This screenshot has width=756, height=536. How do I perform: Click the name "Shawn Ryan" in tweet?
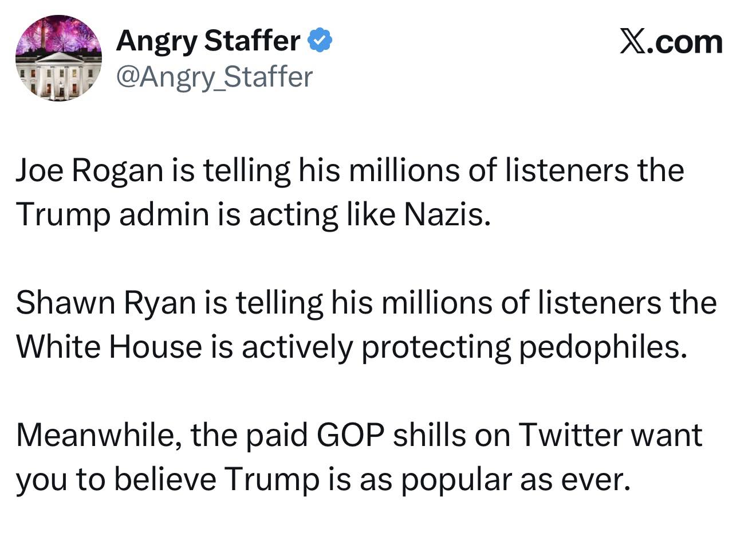click(x=106, y=303)
